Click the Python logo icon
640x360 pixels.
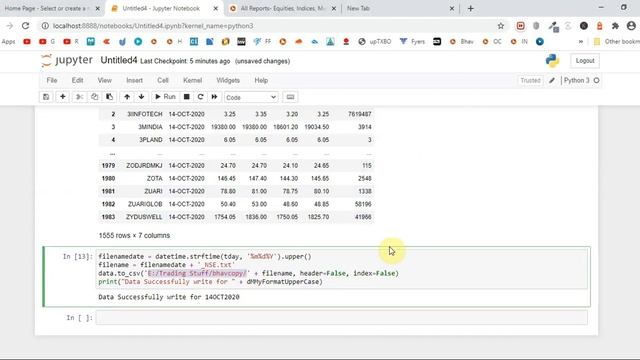point(552,61)
